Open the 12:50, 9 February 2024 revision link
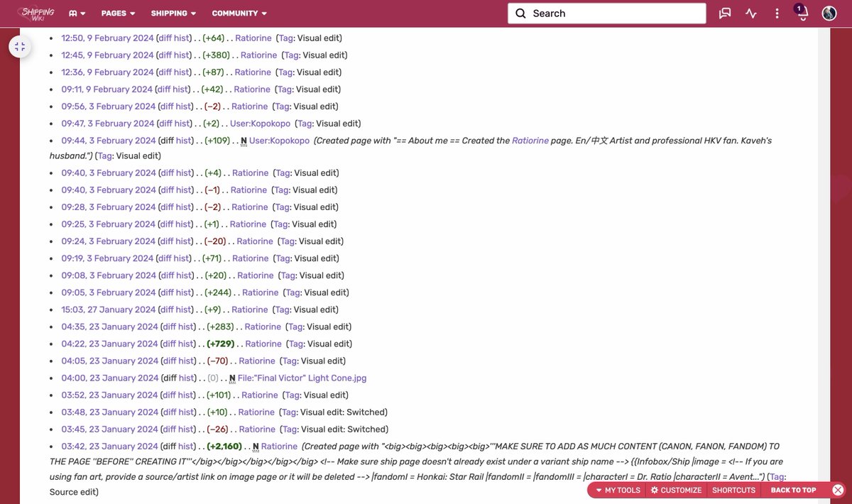 [x=106, y=38]
